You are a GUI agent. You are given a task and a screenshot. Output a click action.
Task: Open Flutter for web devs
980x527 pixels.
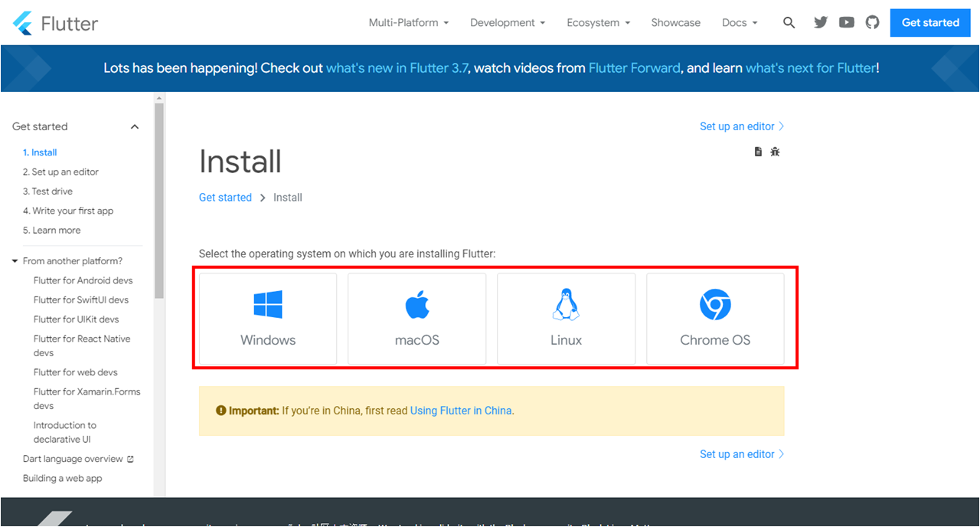pos(76,372)
